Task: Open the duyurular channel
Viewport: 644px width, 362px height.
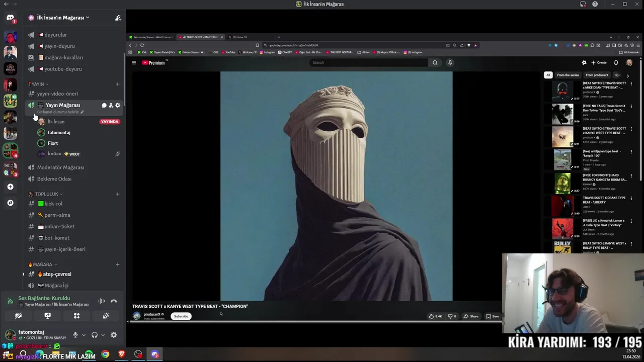Action: click(x=74, y=35)
